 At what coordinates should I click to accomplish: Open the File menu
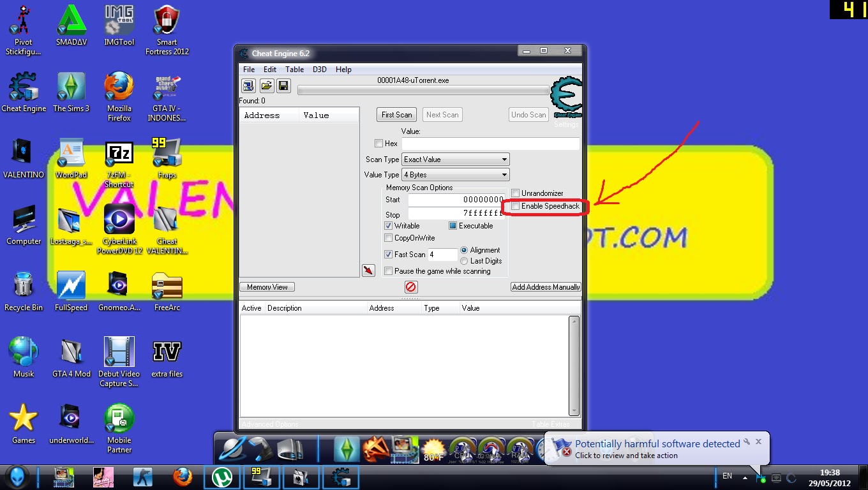point(249,70)
